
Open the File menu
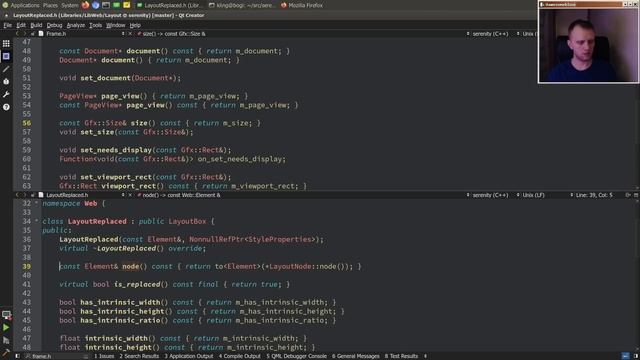[8, 25]
